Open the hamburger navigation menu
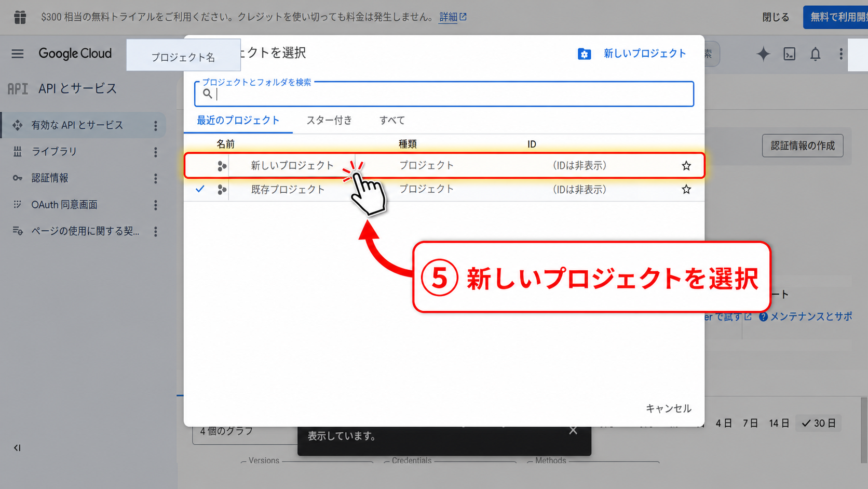Image resolution: width=868 pixels, height=489 pixels. click(x=18, y=54)
